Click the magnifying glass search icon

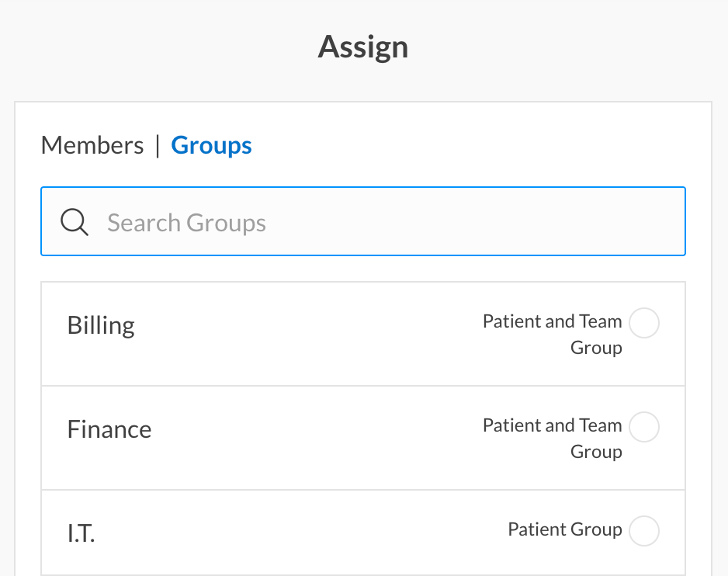pyautogui.click(x=75, y=223)
